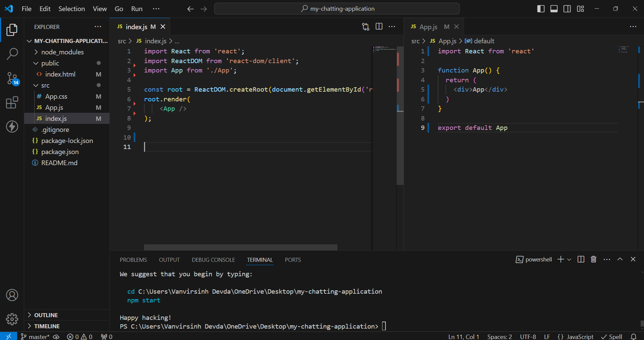Kill the terminal with trash icon
The image size is (644, 340).
[x=594, y=259]
